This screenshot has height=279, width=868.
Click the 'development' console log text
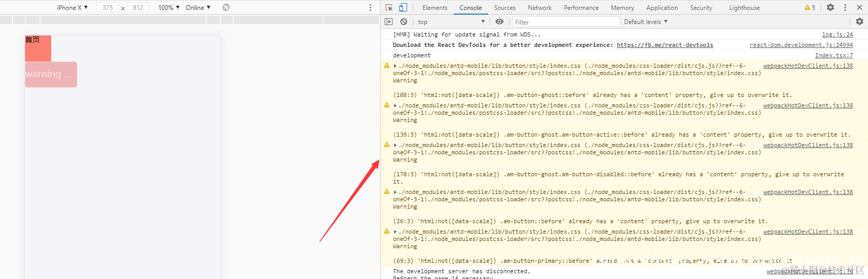click(412, 55)
